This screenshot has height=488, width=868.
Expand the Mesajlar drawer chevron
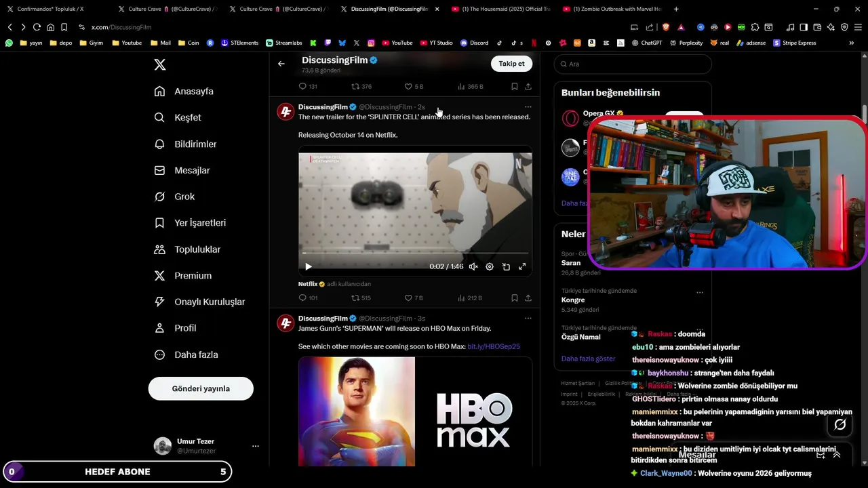click(837, 455)
